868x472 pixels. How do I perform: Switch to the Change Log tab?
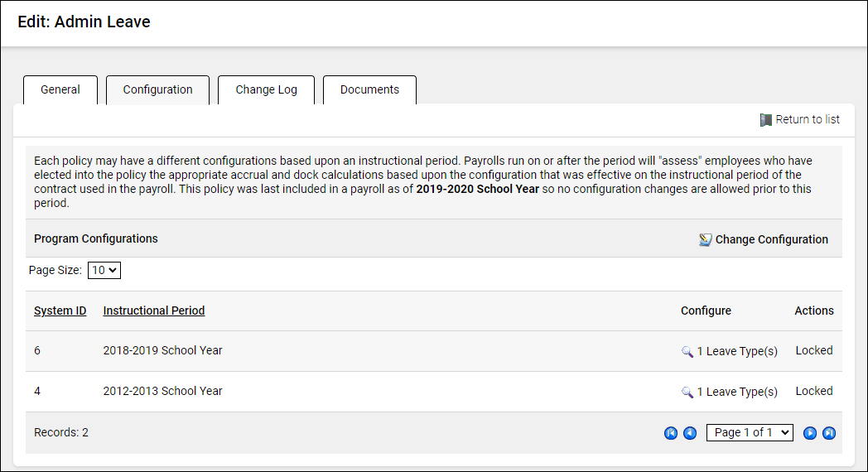pyautogui.click(x=266, y=90)
